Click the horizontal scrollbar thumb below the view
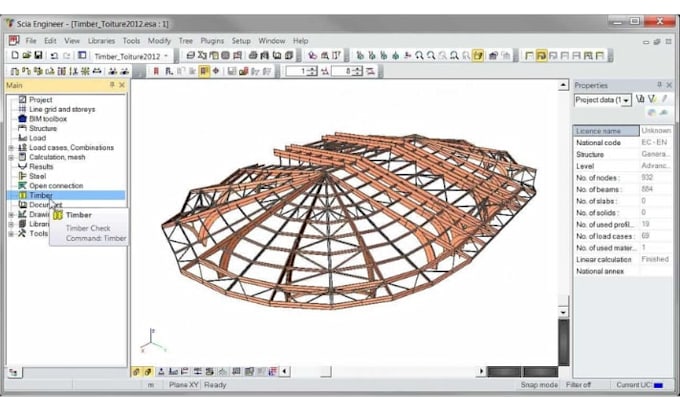The height and width of the screenshot is (411, 680). 326,372
